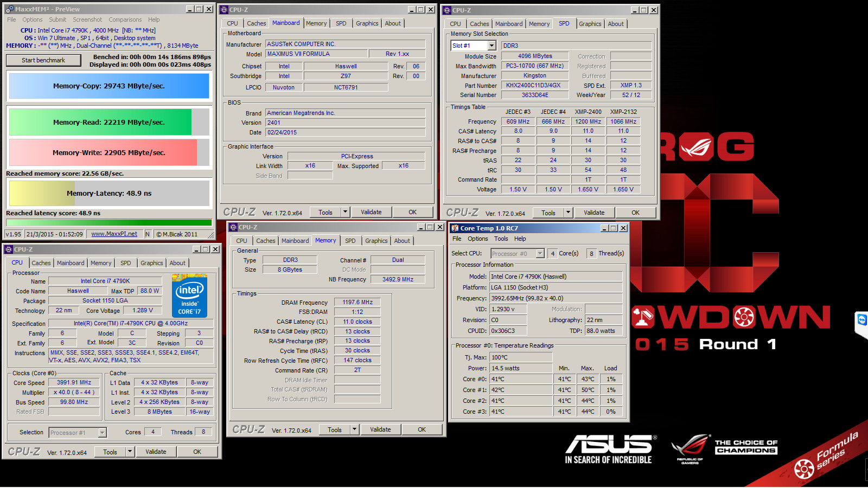Click the Module Size value 4096 MBytes
Viewport: 868px width, 488px height.
(x=535, y=56)
